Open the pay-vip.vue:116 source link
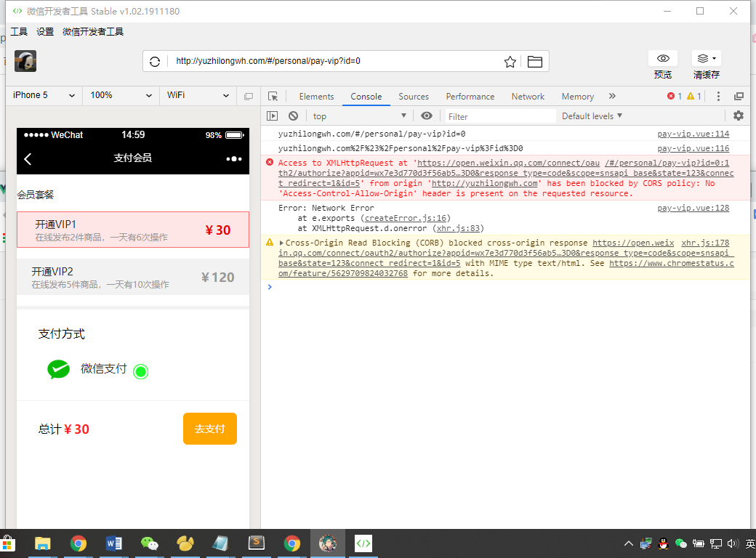 tap(693, 148)
